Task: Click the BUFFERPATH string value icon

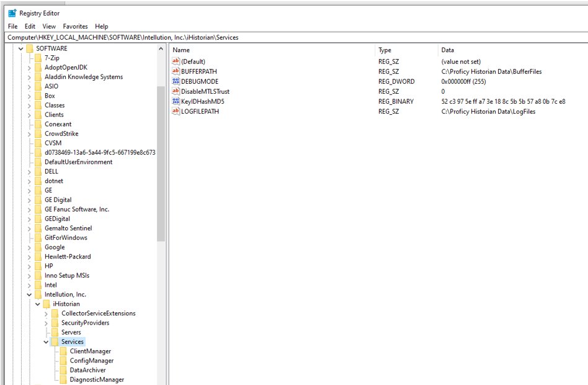Action: (176, 71)
